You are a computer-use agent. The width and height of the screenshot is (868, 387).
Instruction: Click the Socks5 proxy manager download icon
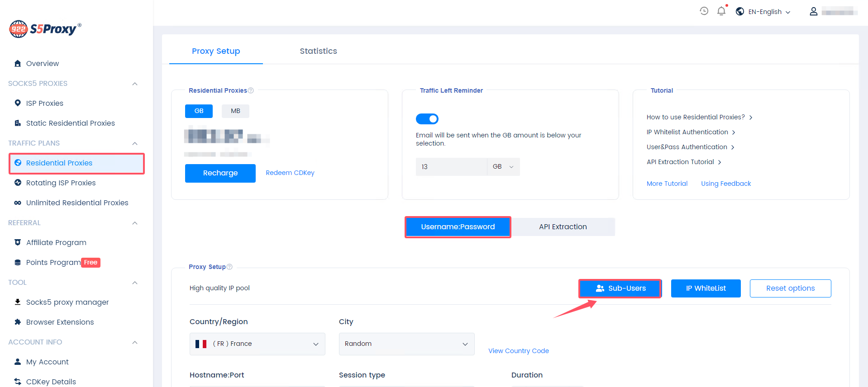18,302
